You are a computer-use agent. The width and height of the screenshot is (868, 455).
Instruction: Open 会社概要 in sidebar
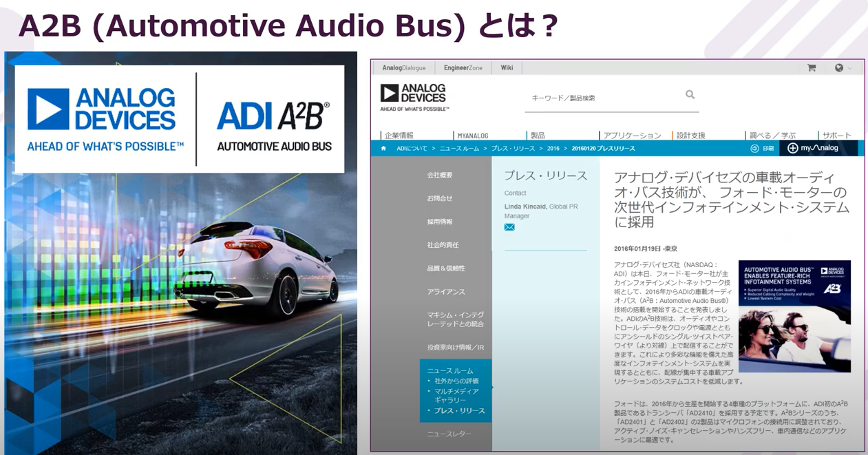point(440,175)
